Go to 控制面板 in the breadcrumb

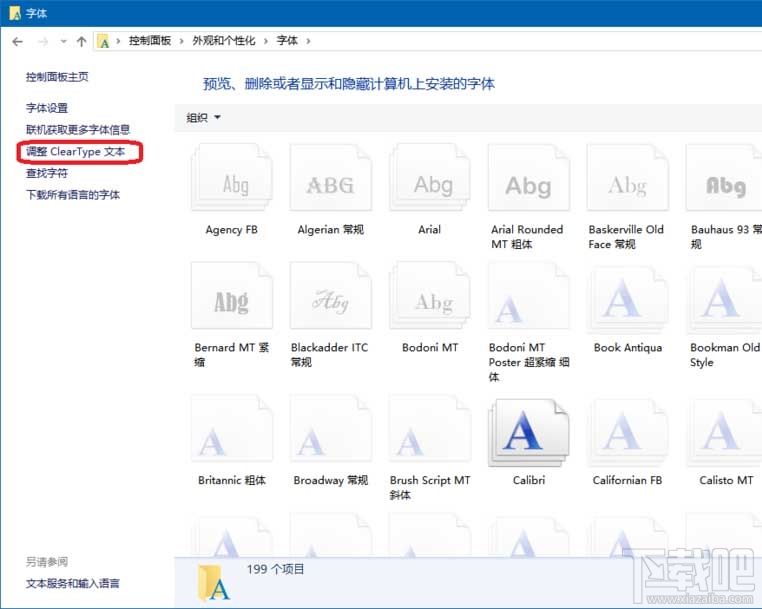150,41
